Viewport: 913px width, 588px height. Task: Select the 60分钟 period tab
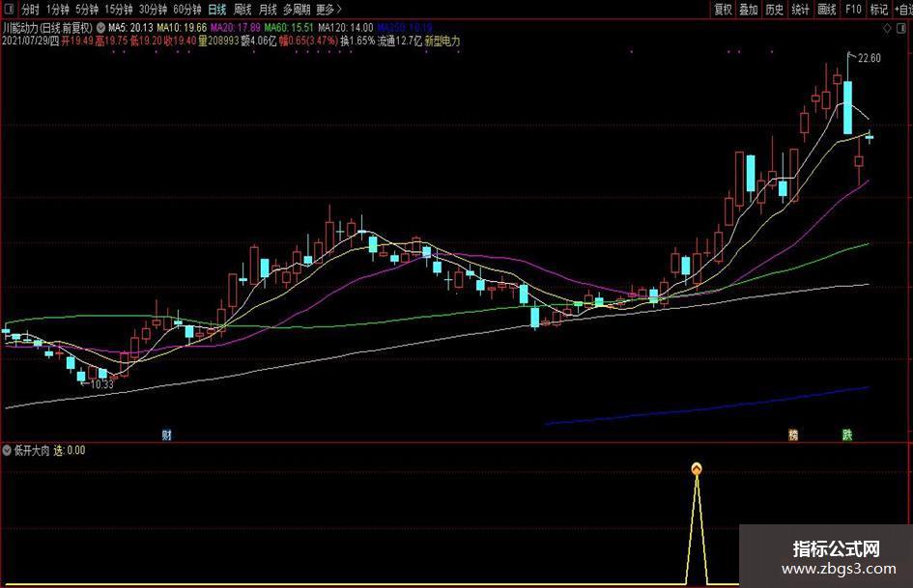[187, 10]
